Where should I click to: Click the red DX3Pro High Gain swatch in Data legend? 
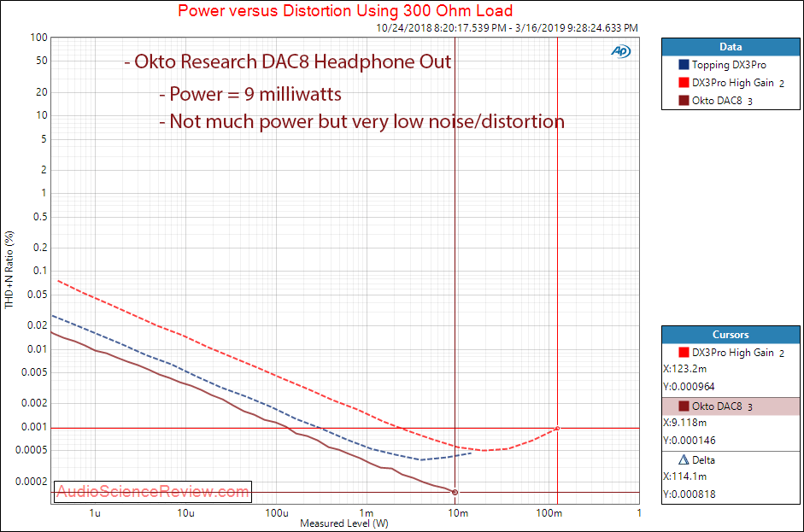coord(684,83)
